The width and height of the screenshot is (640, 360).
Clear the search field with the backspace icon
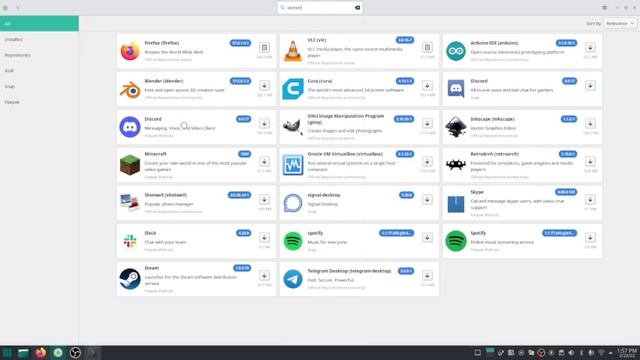click(x=357, y=7)
